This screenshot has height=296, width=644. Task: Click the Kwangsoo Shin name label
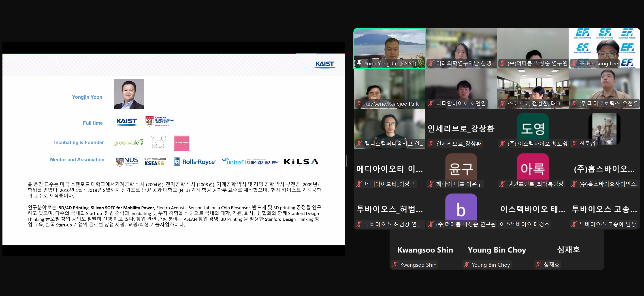418,265
